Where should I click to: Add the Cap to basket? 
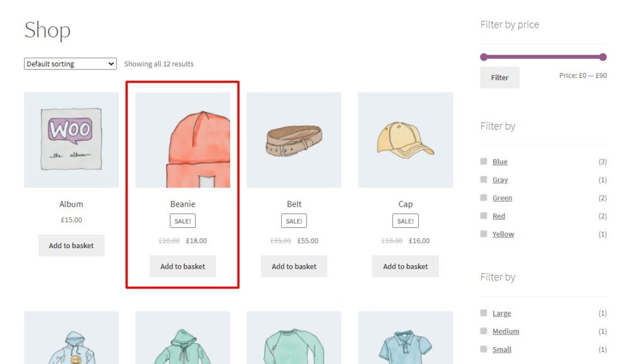405,266
